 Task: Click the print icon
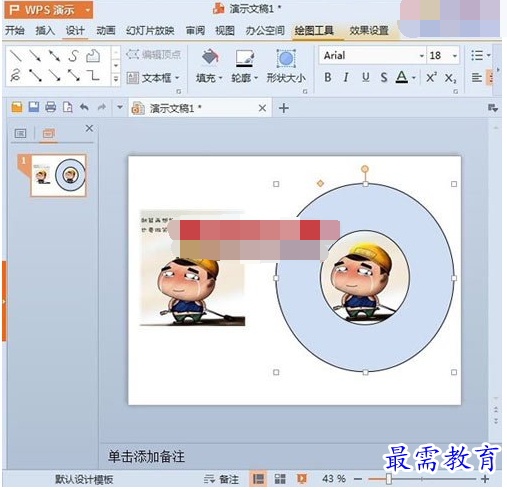[x=51, y=107]
